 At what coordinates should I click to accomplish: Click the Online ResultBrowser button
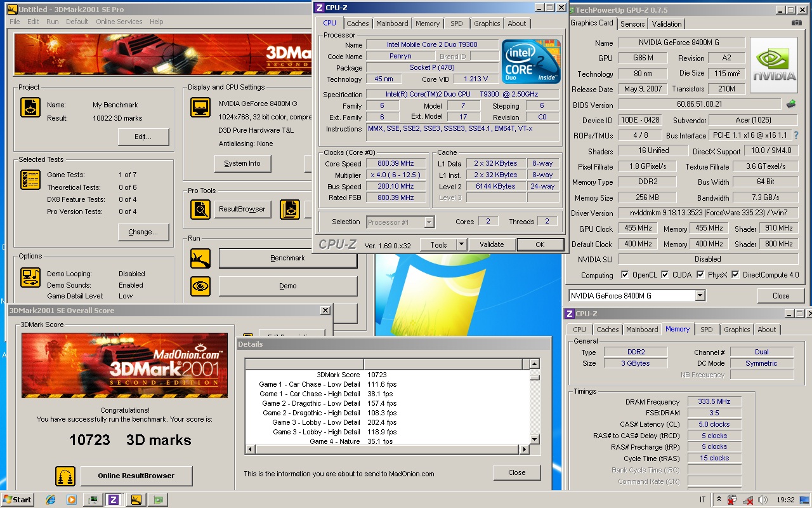coord(136,476)
